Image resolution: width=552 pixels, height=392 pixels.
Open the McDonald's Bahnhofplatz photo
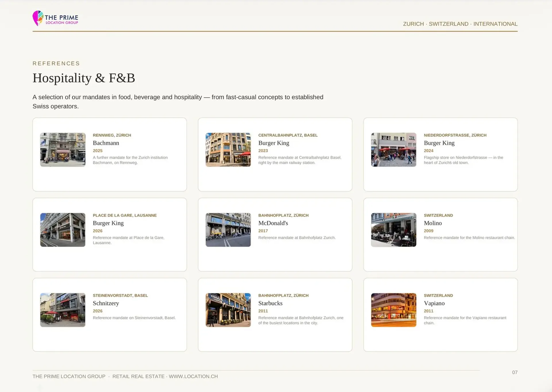coord(228,230)
